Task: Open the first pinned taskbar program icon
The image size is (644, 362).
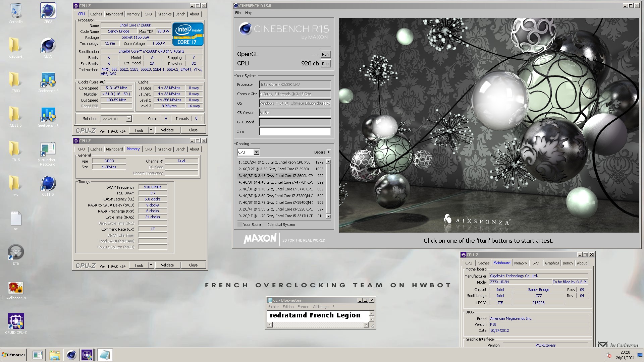Action: pyautogui.click(x=38, y=355)
